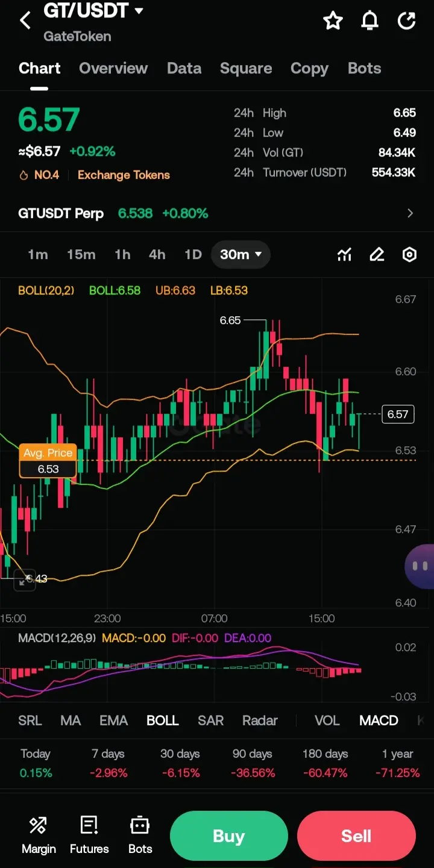The height and width of the screenshot is (868, 434).
Task: Tap the 7 days -2.96% performance
Action: 109,763
